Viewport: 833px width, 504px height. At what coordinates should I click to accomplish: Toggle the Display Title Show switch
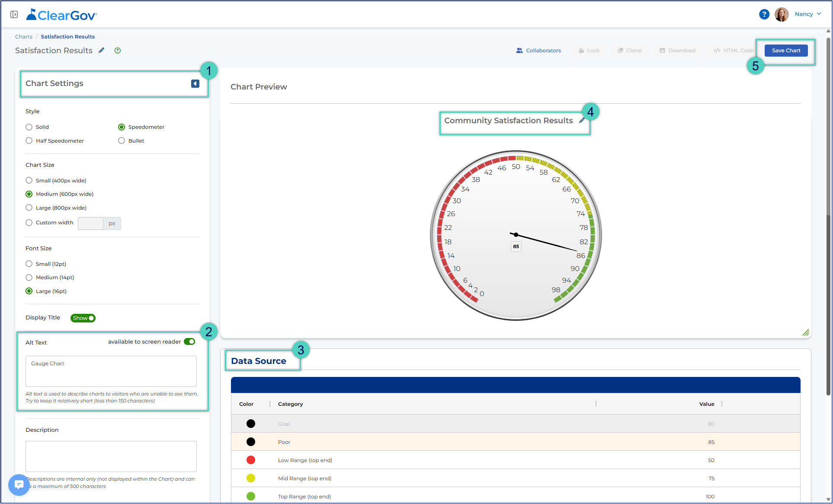[83, 318]
